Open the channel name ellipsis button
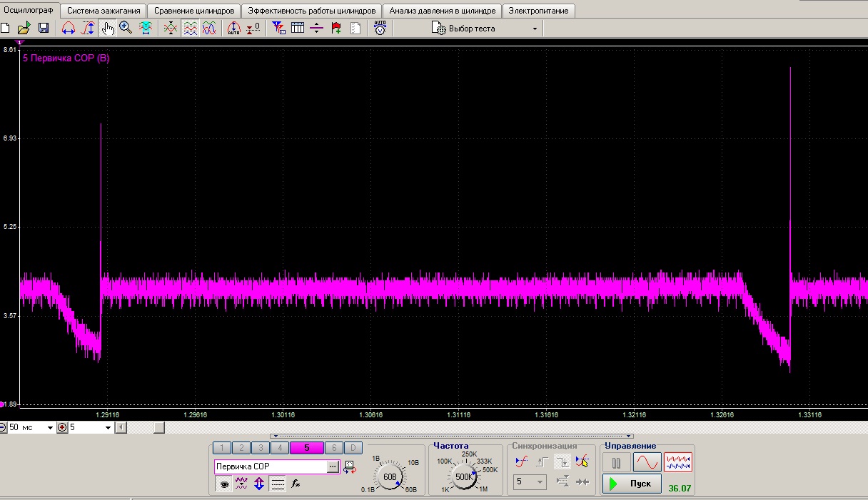868x500 pixels. 333,466
